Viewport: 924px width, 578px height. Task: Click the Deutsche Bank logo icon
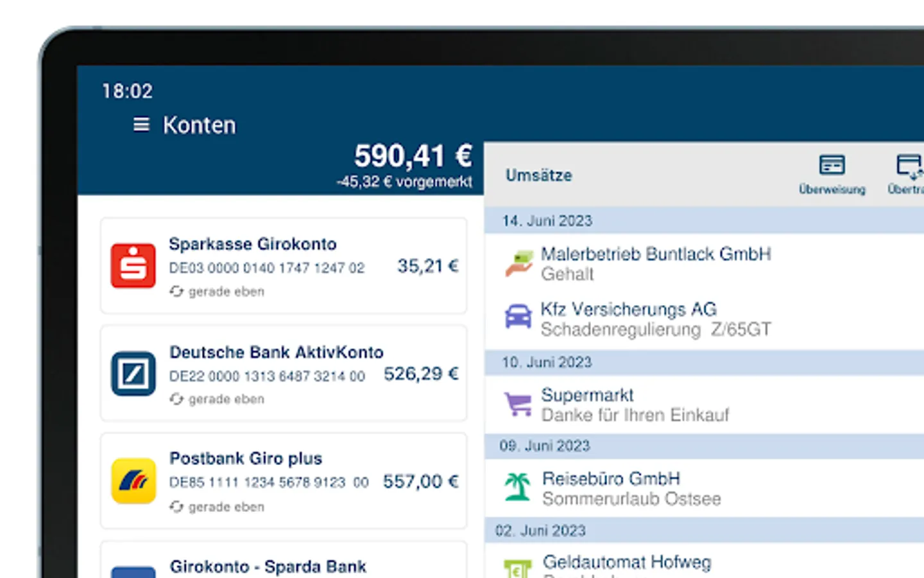[133, 373]
